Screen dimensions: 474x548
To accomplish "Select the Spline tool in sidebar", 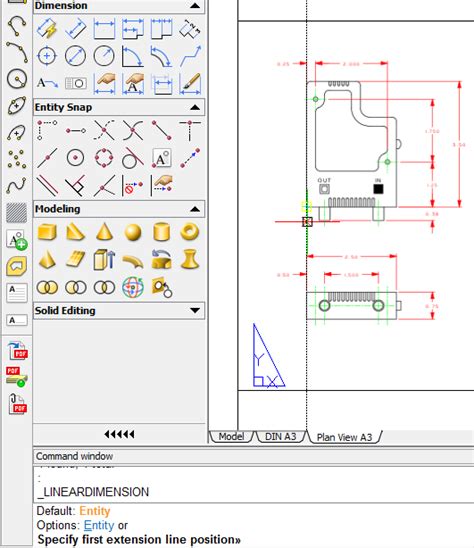I will 17,185.
